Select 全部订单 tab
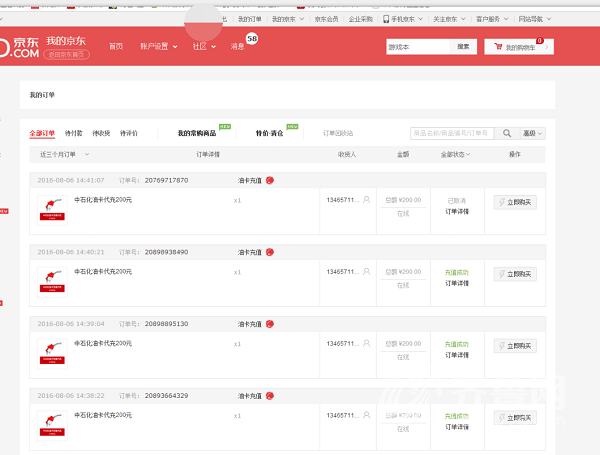Viewport: 600px width, 455px height. tap(42, 133)
